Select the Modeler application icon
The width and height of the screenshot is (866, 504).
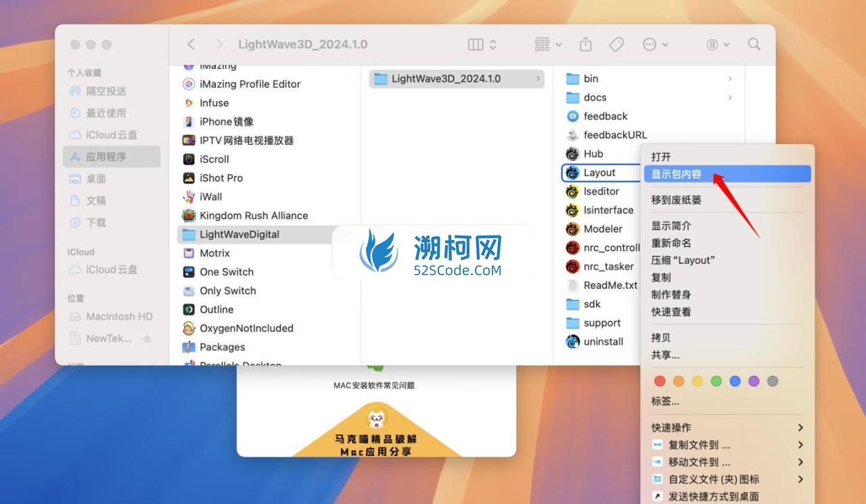pyautogui.click(x=572, y=229)
